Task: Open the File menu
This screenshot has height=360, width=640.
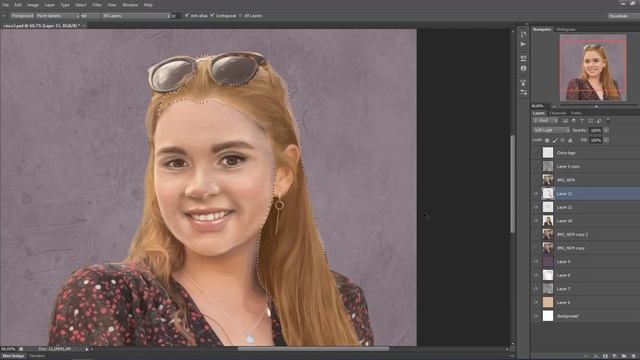Action: (x=5, y=5)
